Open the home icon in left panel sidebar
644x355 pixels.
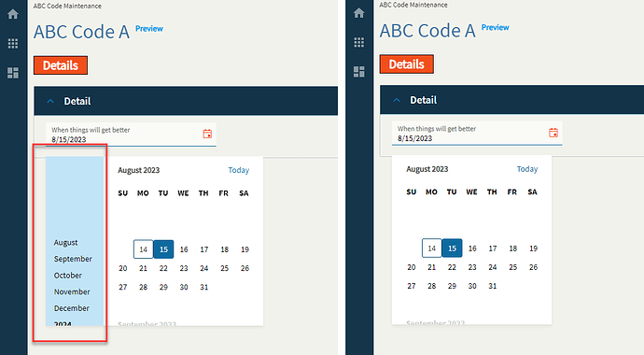[13, 14]
